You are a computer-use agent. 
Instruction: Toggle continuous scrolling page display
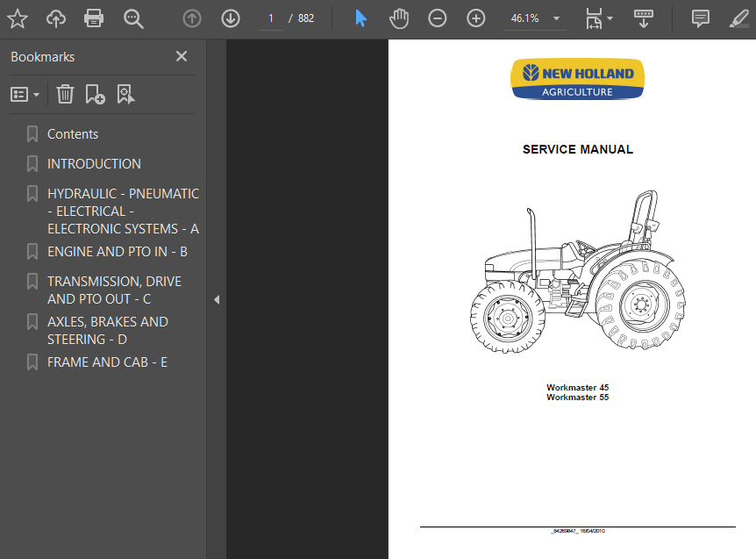tap(644, 18)
